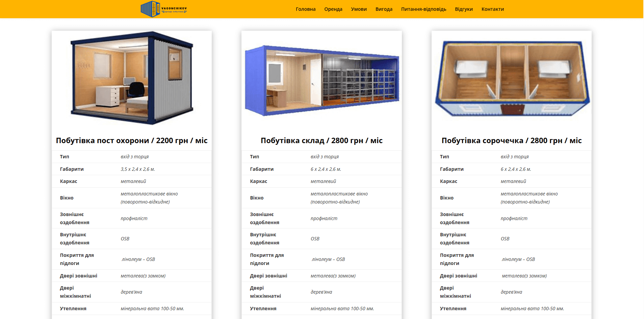Click the Побутівка склад 2800 грн title
644x319 pixels.
321,140
